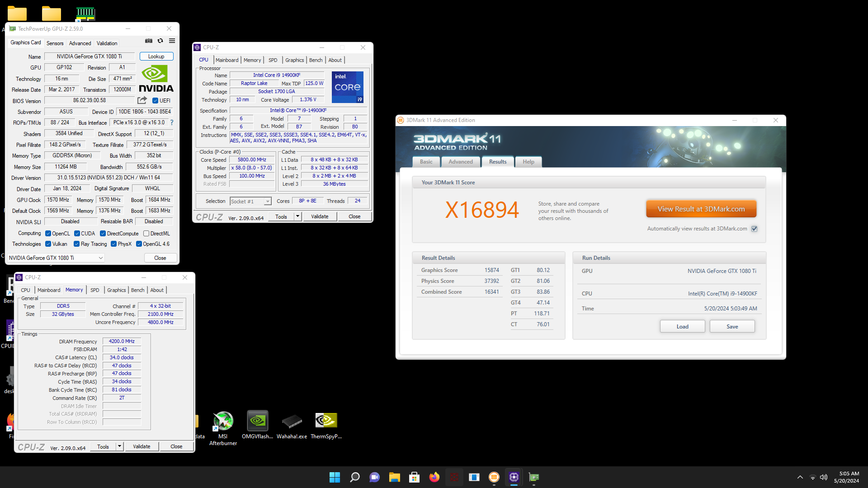Expand Tools dropdown arrow in CPU-Z CPU window
Viewport: 868px width, 488px height.
297,216
